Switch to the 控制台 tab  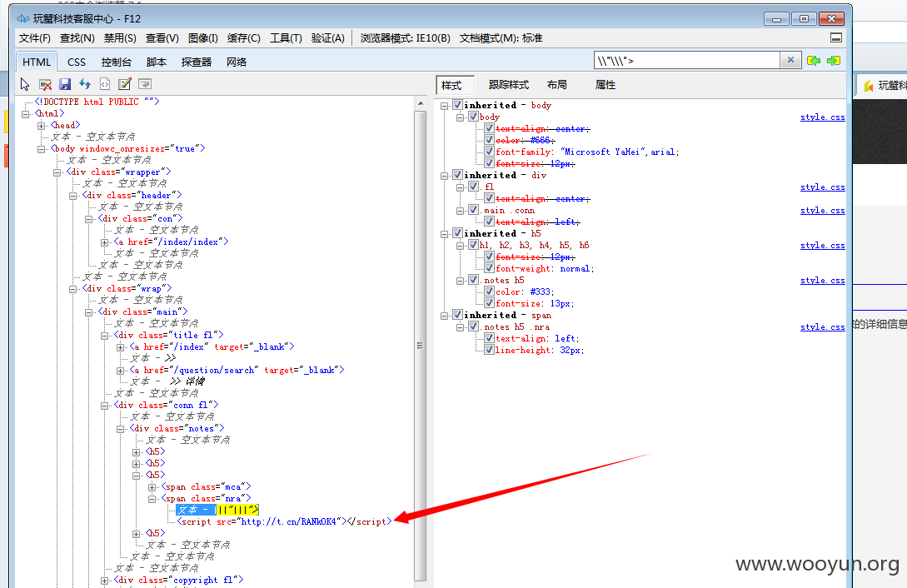(116, 62)
